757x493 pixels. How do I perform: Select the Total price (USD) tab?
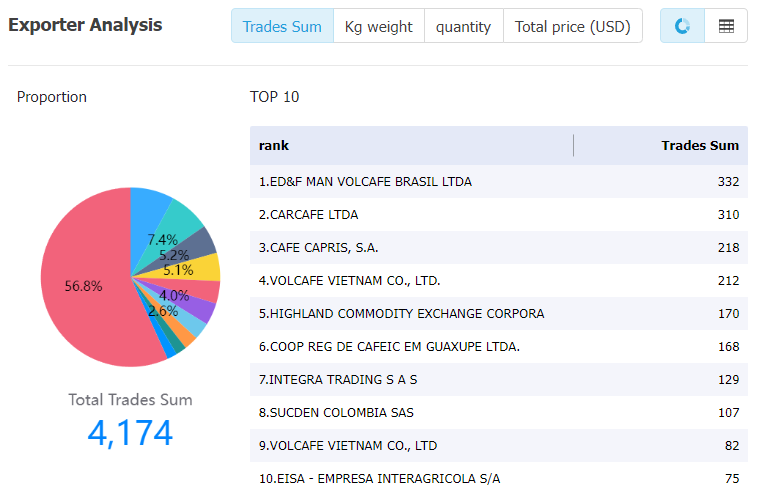[x=573, y=26]
